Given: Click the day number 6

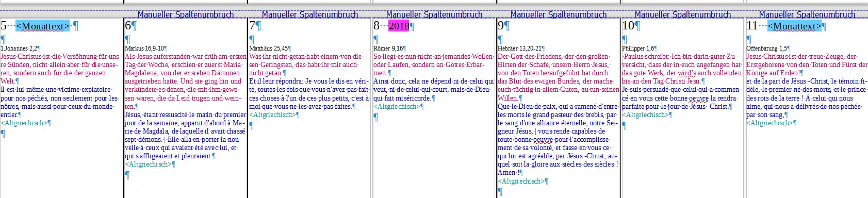Looking at the screenshot, I should click(128, 25).
